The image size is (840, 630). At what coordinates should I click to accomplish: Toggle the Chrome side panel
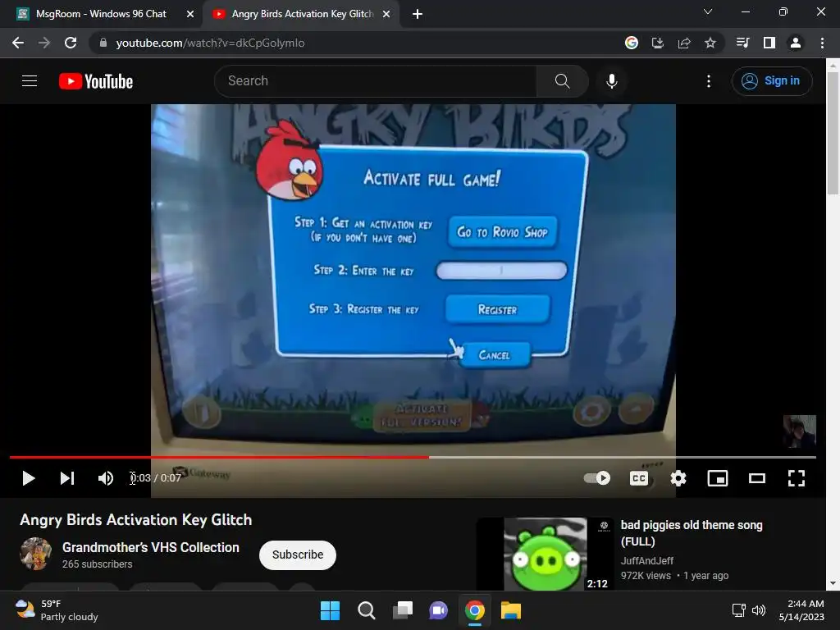coord(769,43)
